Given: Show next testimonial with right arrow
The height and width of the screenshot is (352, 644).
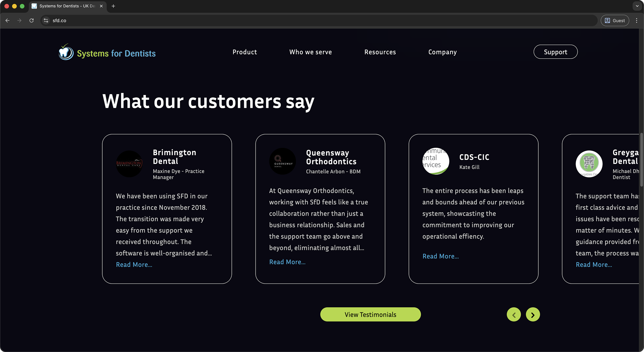Looking at the screenshot, I should tap(533, 315).
